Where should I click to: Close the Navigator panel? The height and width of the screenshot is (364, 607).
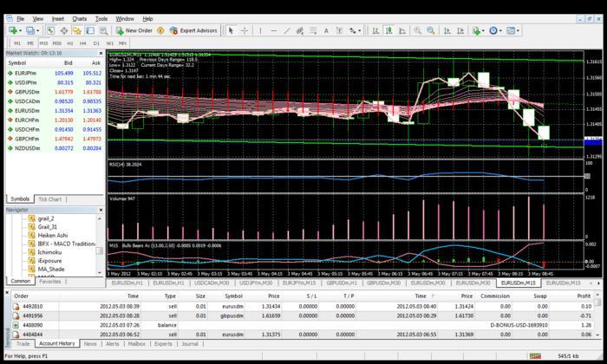click(101, 210)
